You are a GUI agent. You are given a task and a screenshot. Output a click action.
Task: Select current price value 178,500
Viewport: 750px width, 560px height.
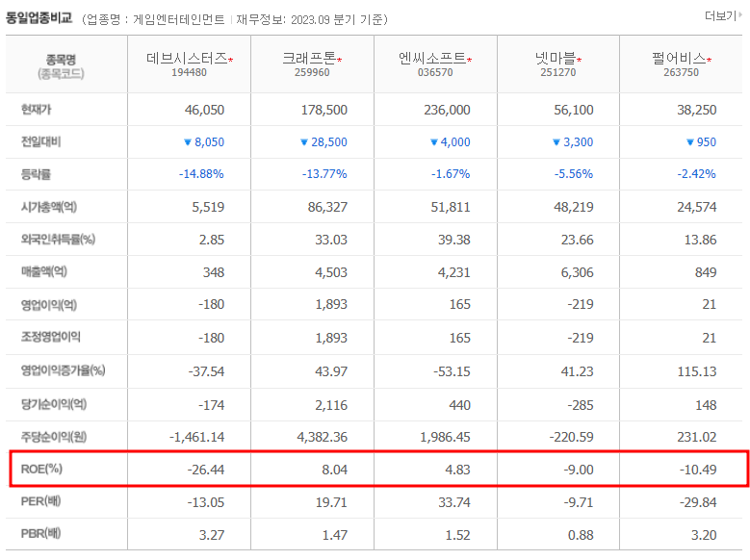click(x=323, y=110)
